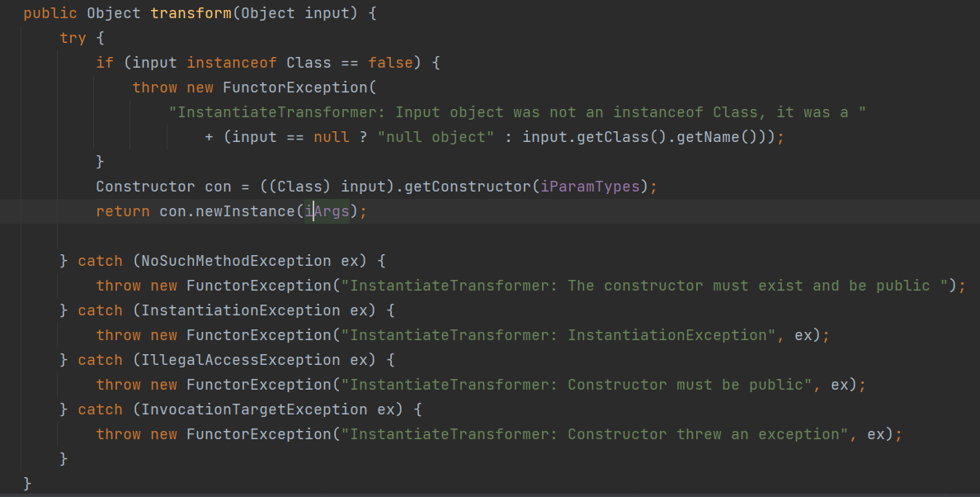980x497 pixels.
Task: Click NoSuchMethodException in the catch clause
Action: (236, 261)
